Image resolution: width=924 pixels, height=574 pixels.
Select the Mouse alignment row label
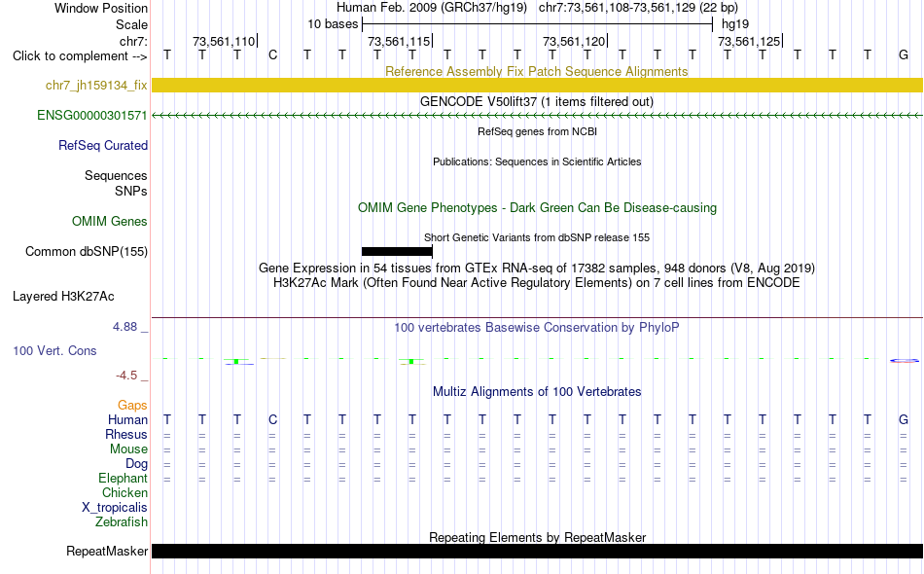(x=128, y=449)
